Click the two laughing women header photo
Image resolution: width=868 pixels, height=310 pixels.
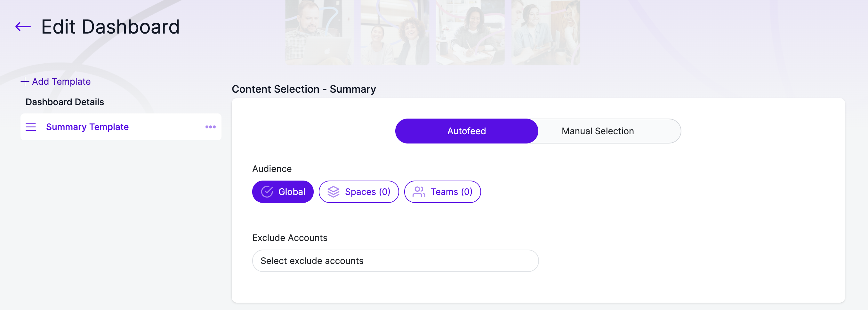pos(395,32)
